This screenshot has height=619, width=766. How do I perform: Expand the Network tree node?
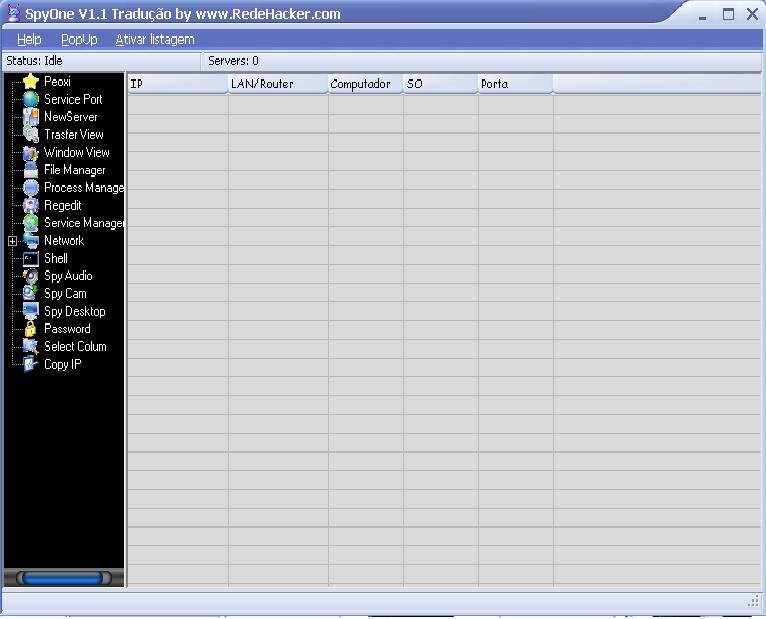(12, 241)
